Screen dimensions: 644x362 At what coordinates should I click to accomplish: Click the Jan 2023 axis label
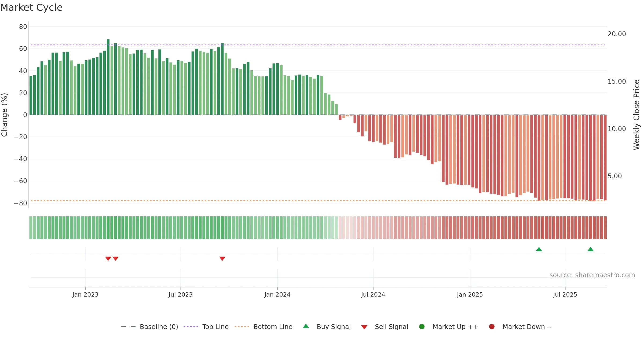(x=85, y=295)
